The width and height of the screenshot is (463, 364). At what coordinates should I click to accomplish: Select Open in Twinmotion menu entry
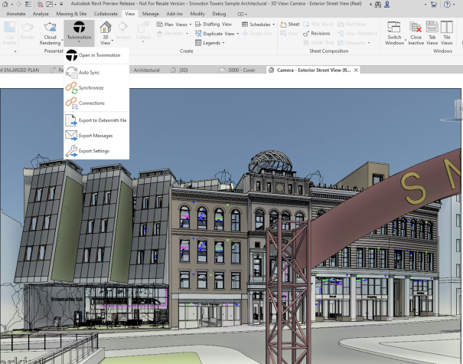point(96,55)
